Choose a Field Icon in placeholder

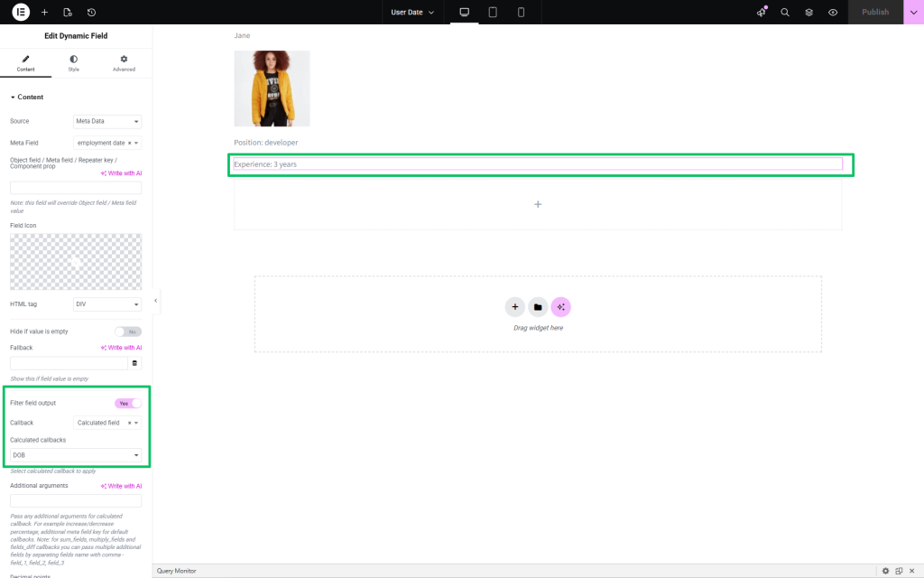(76, 262)
